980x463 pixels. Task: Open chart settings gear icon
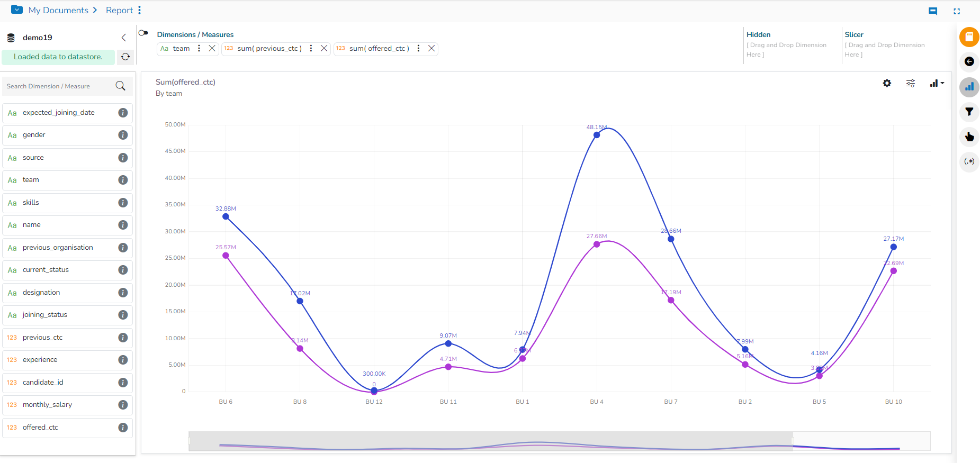tap(887, 83)
